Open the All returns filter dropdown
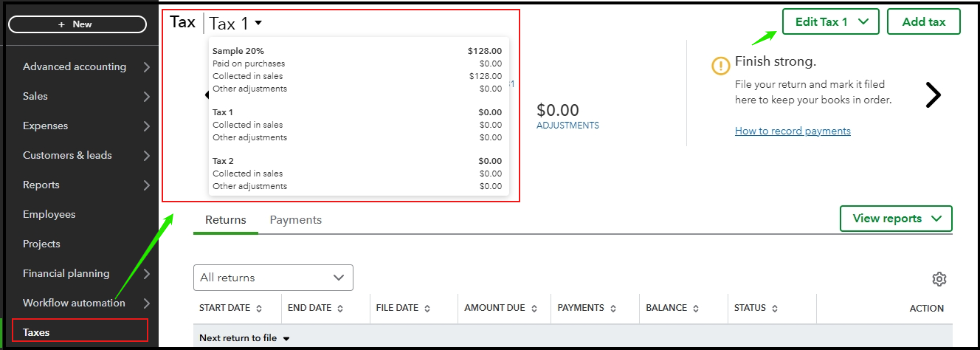 tap(273, 278)
